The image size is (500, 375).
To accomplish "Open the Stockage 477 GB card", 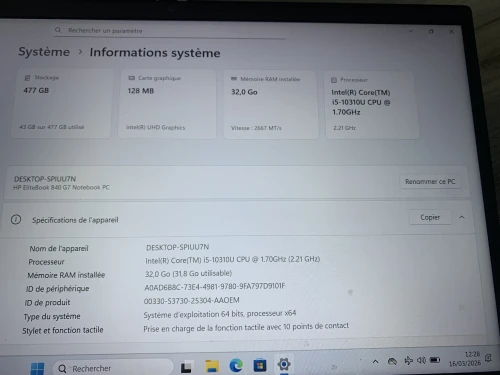I will [61, 103].
